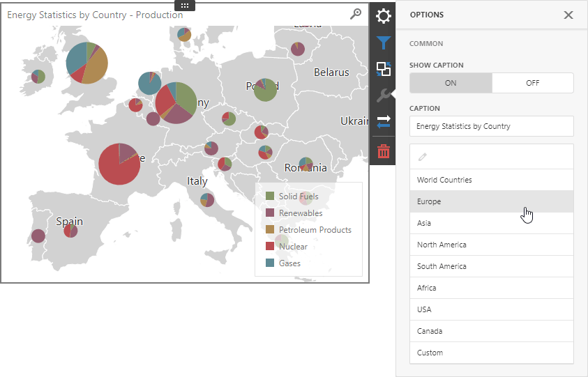The image size is (588, 377).
Task: Select World Countries map option
Action: coord(491,180)
